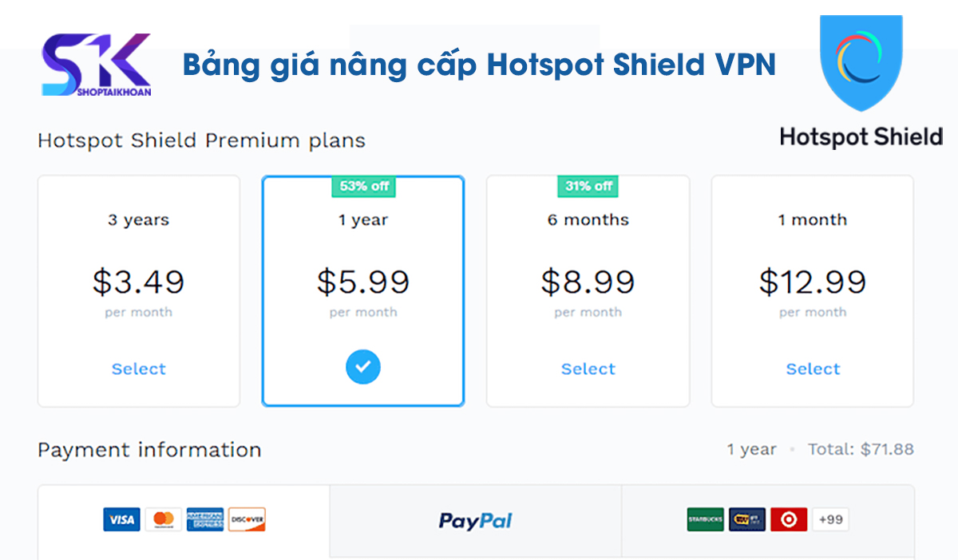Click the Mastercard payment icon
The height and width of the screenshot is (560, 958).
pyautogui.click(x=163, y=519)
